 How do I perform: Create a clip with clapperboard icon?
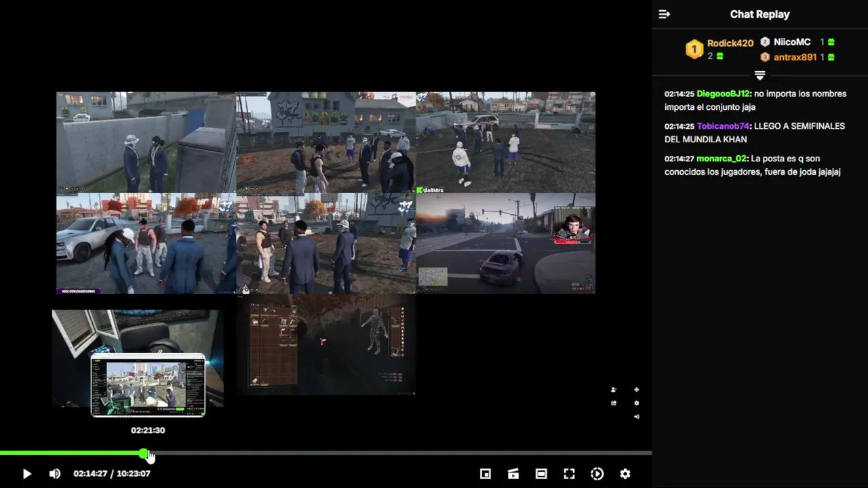513,474
